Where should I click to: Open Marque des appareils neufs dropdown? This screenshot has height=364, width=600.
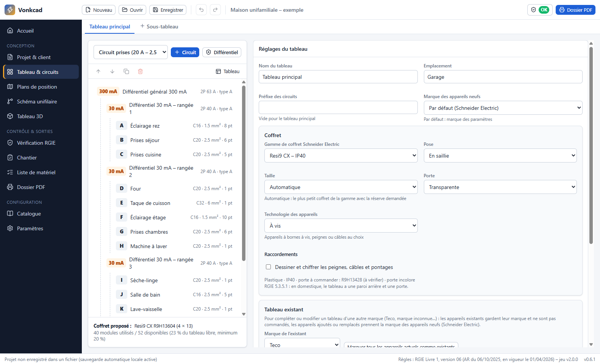point(503,108)
